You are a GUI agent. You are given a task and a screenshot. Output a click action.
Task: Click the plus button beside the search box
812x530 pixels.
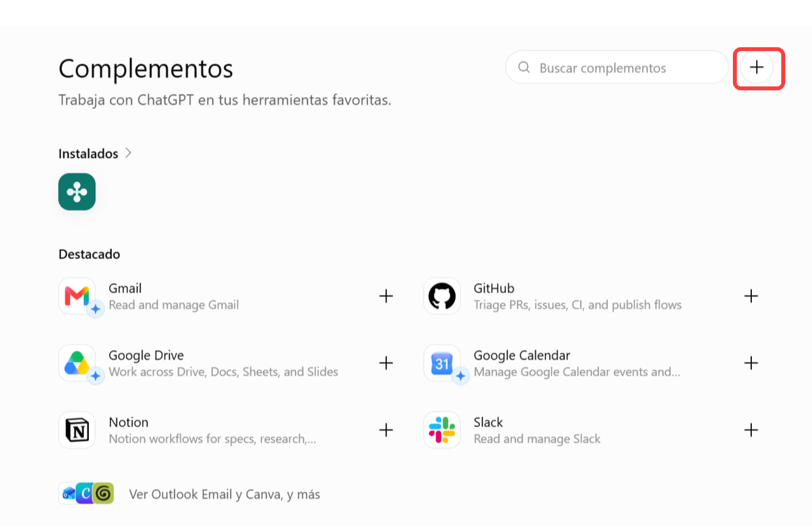click(x=756, y=67)
